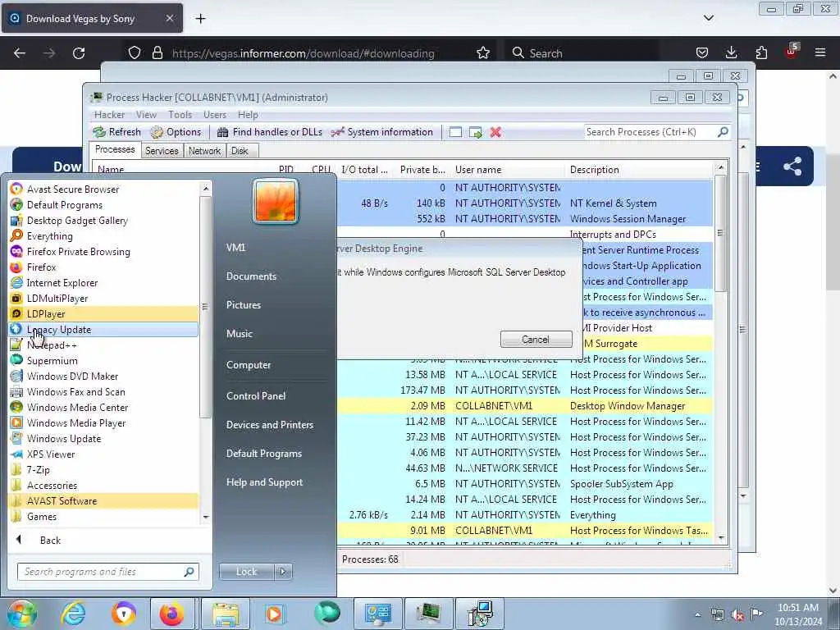
Task: Show hidden tray icons arrow
Action: point(697,614)
